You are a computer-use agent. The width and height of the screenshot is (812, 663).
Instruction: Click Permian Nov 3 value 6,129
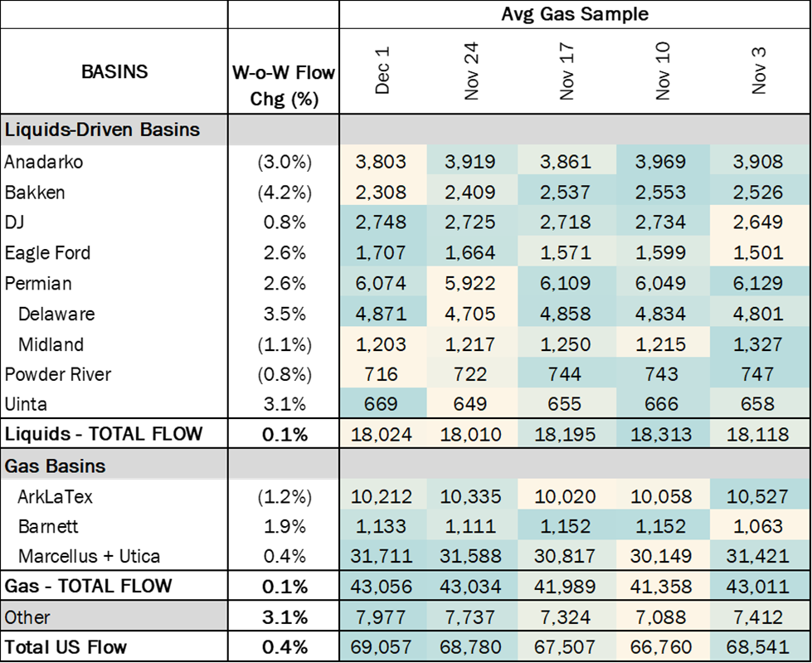point(758,284)
